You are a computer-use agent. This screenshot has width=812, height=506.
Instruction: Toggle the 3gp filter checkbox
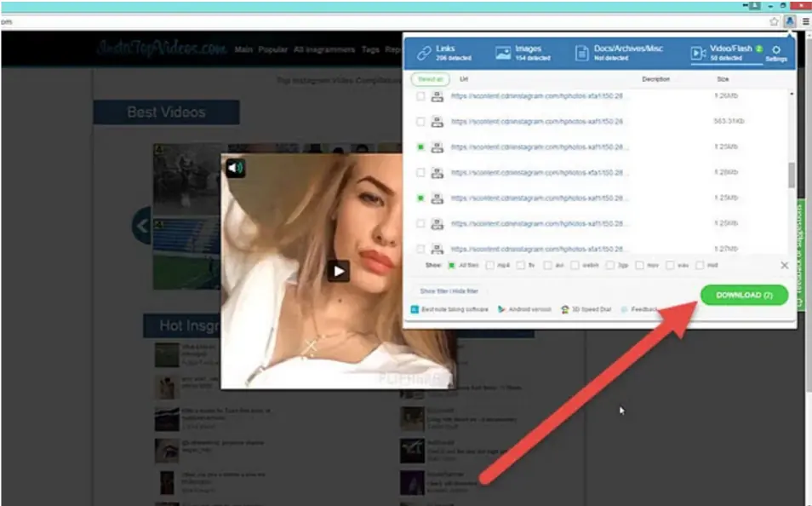610,266
